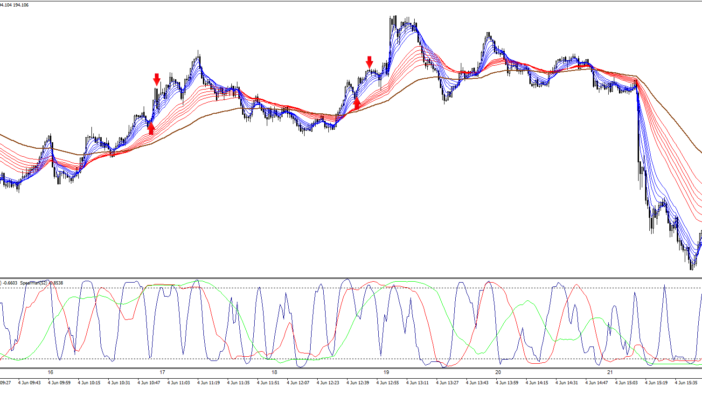Click the '4 Jun 12:39' time axis label
This screenshot has width=702, height=395.
358,383
